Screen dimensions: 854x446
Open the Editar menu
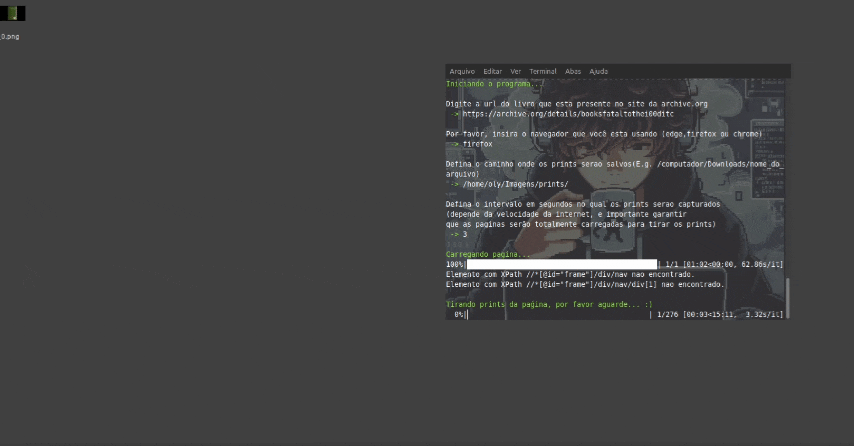(492, 71)
